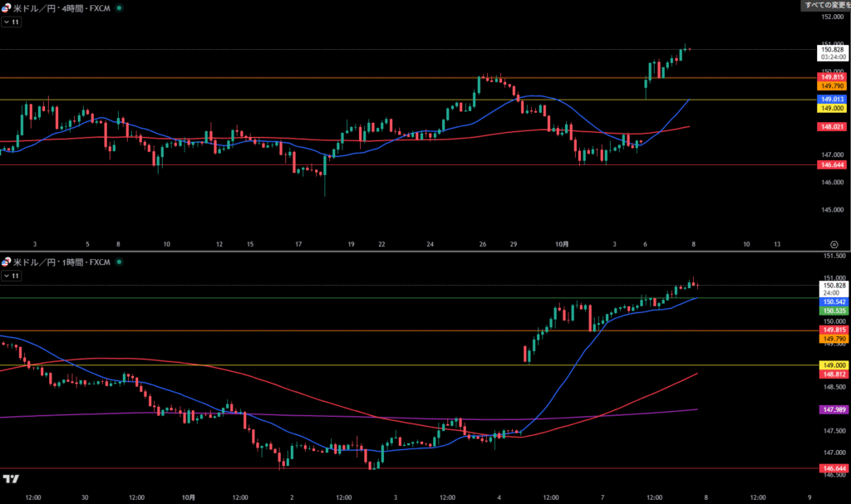
Task: Expand the 11 indicators legend on 4-hour chart
Action: (12, 22)
